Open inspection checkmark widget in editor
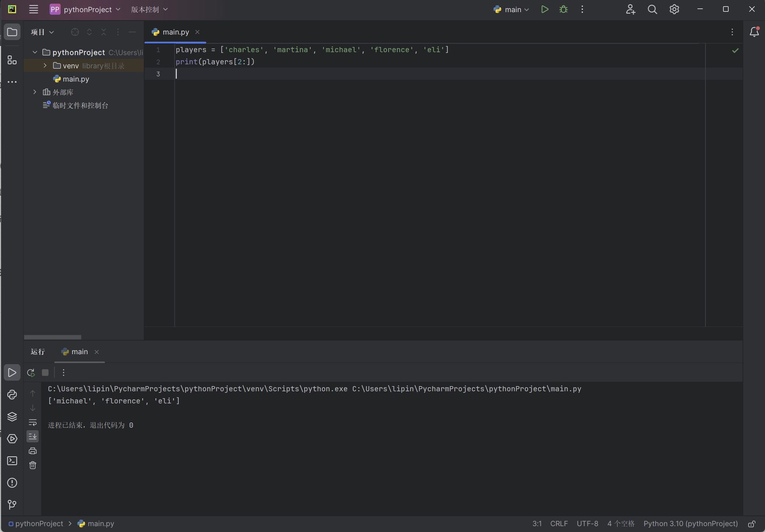Screen dimensions: 765x532 (x=735, y=51)
